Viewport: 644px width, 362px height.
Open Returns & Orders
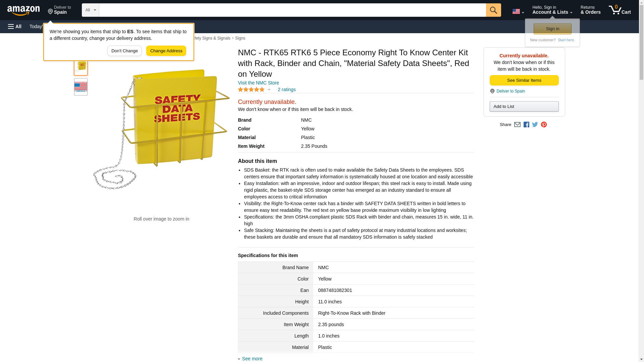pyautogui.click(x=590, y=10)
